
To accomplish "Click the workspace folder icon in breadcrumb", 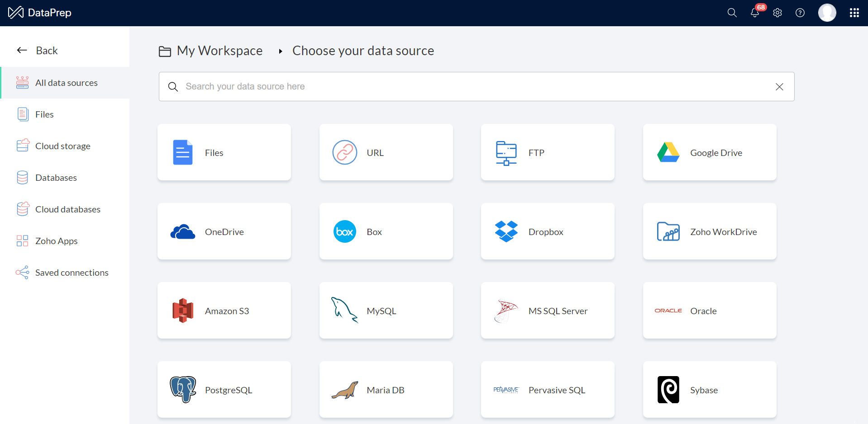I will [165, 52].
